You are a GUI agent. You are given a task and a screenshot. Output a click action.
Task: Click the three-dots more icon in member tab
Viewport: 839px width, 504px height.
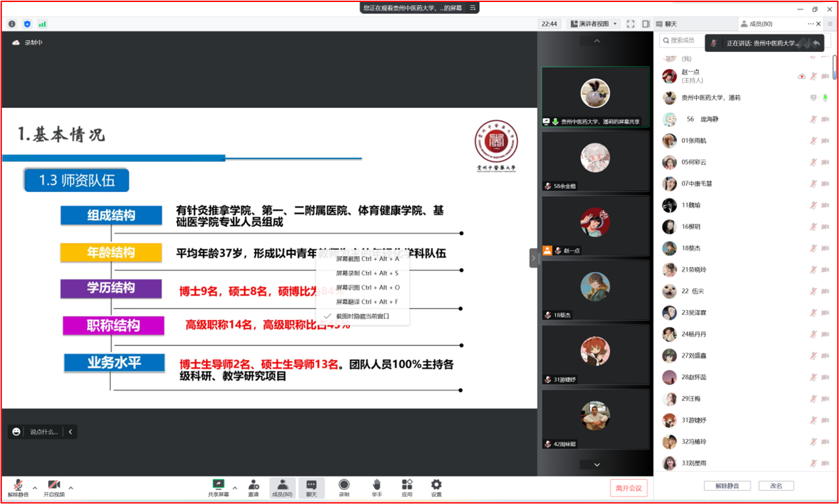tap(811, 24)
